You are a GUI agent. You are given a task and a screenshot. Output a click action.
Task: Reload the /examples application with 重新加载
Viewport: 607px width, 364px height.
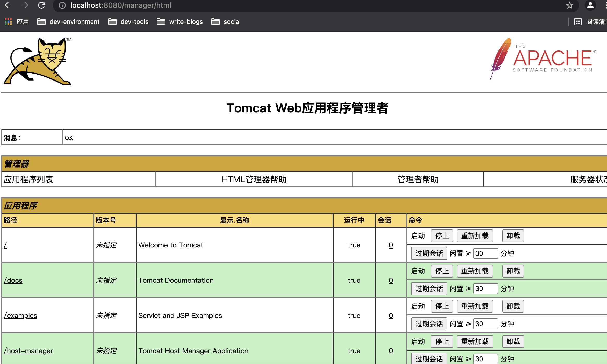pos(475,306)
